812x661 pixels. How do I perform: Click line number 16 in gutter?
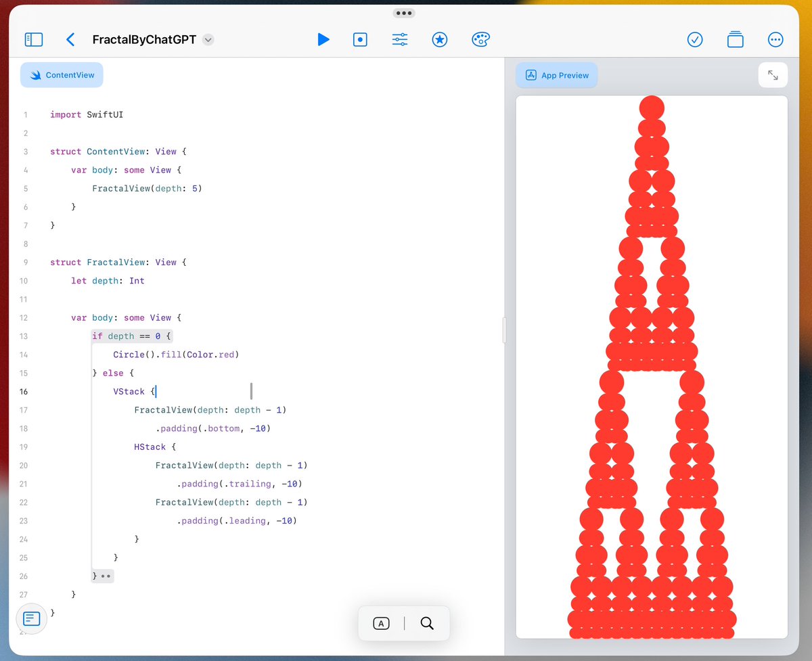tap(24, 392)
